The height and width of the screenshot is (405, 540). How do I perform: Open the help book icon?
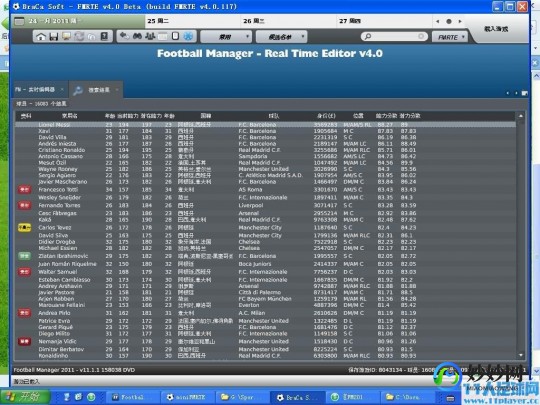pos(104,36)
